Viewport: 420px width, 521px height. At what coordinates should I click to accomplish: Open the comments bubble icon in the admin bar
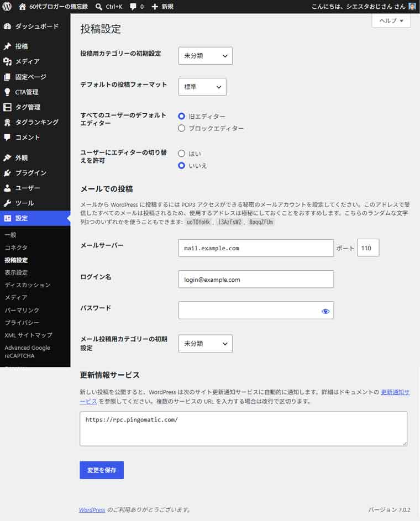click(x=133, y=7)
